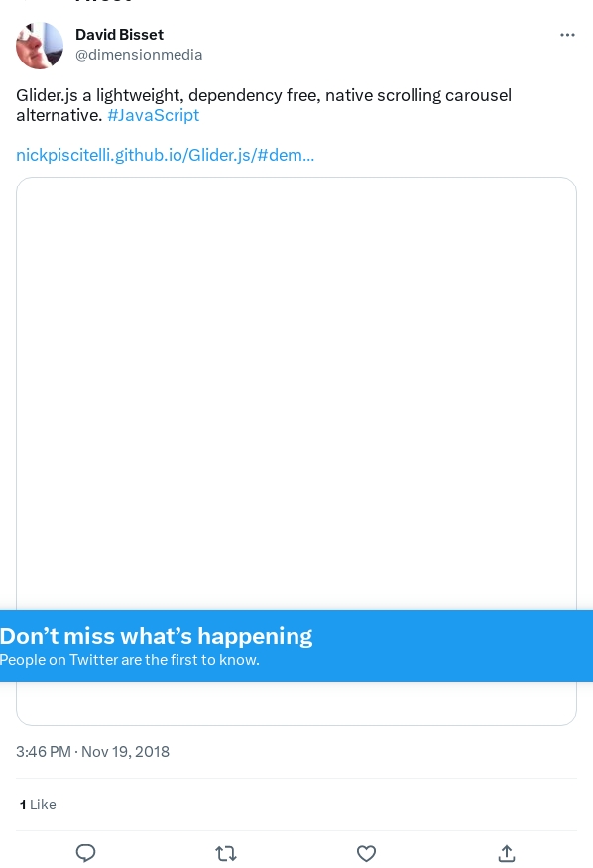Click the Glider.js tweet text body
593x868 pixels.
[264, 105]
